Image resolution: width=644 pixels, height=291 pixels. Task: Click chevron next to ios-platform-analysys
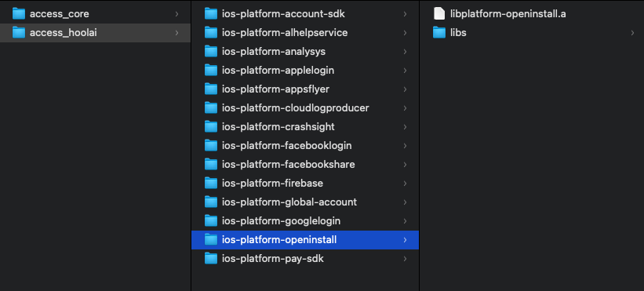405,52
